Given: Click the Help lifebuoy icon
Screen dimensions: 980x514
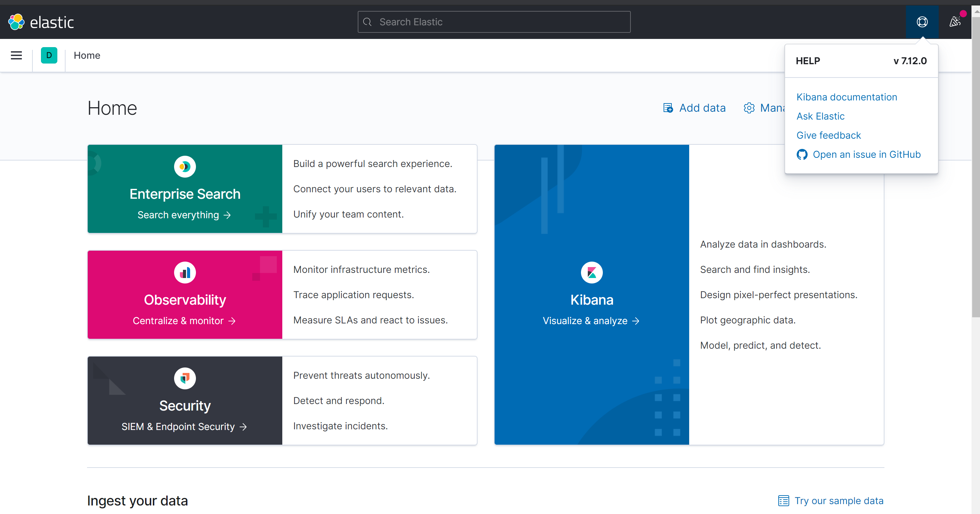Looking at the screenshot, I should tap(922, 22).
